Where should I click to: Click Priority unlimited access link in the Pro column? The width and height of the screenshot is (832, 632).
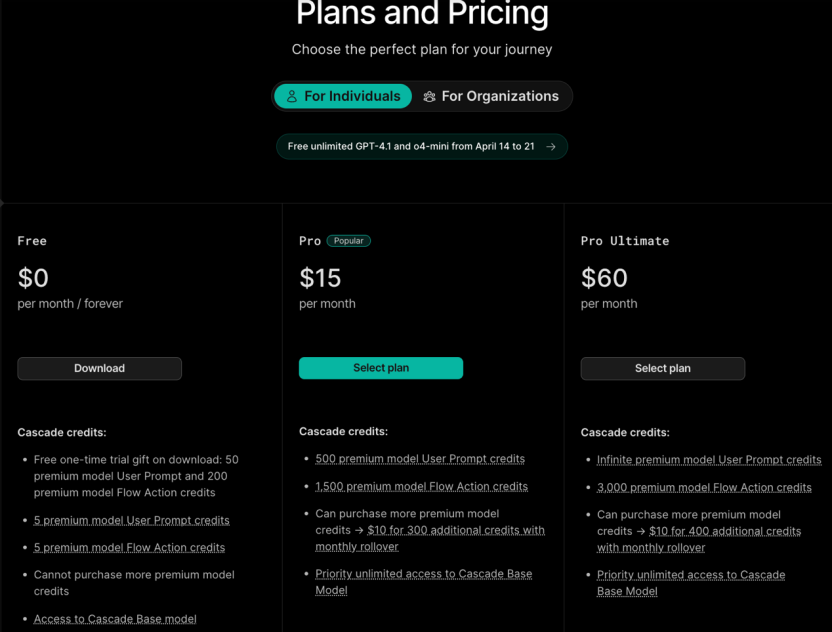(x=424, y=574)
